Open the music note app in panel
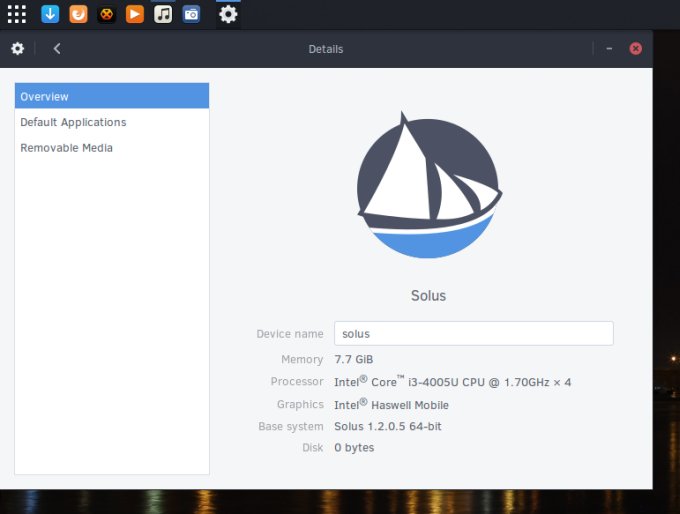 click(163, 14)
